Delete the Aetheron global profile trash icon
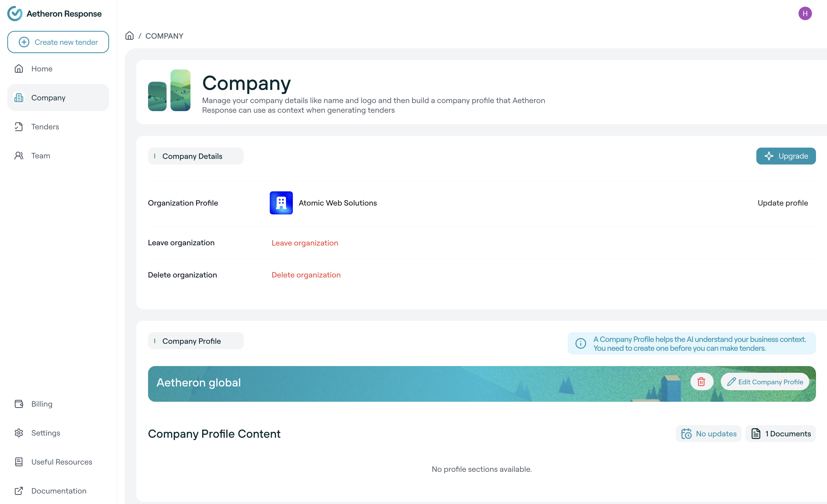This screenshot has height=504, width=827. 701,382
